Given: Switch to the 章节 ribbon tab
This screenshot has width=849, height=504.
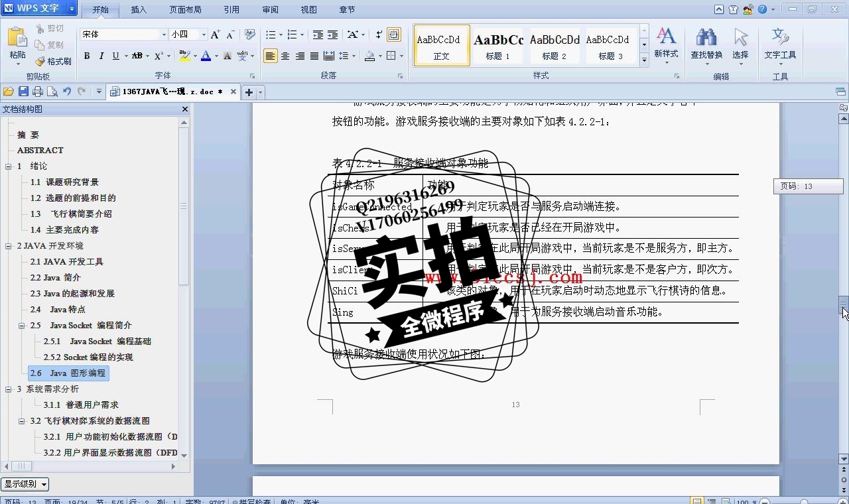Looking at the screenshot, I should tap(347, 10).
